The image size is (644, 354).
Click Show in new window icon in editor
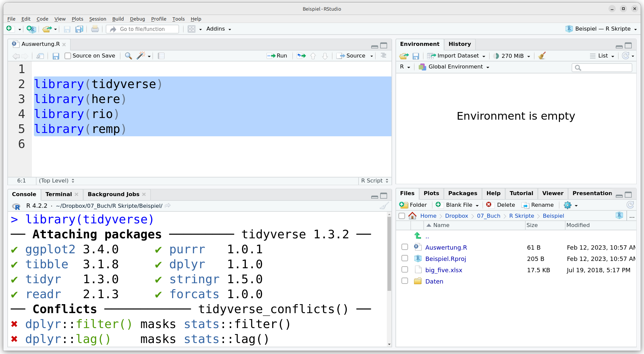(x=40, y=56)
